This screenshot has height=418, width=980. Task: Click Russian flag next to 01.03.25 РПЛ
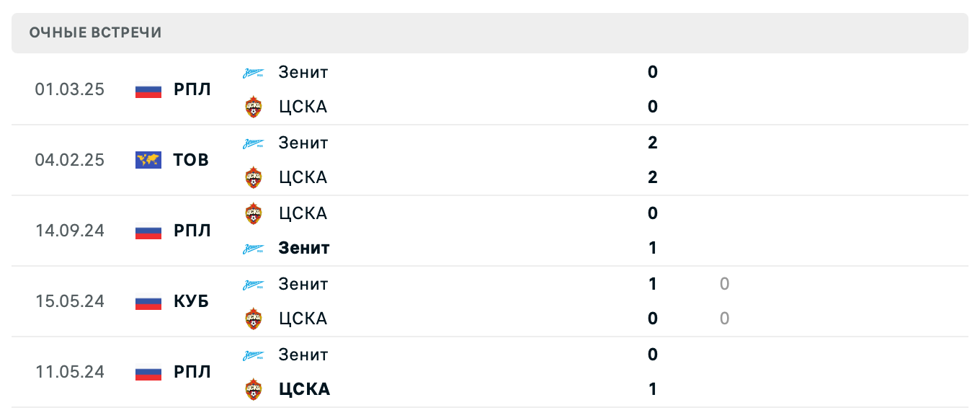[x=148, y=90]
